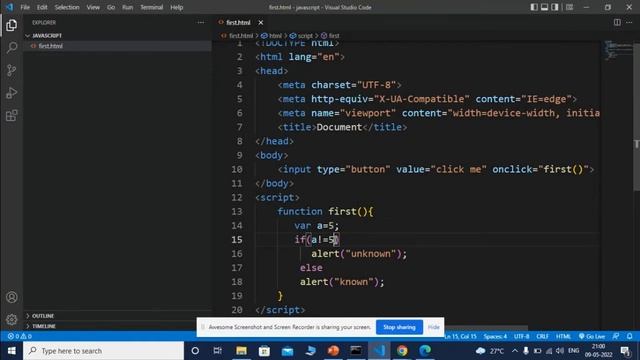Viewport: 640px width, 360px height.
Task: Change encoding via UTF-8 status entry
Action: coord(522,336)
